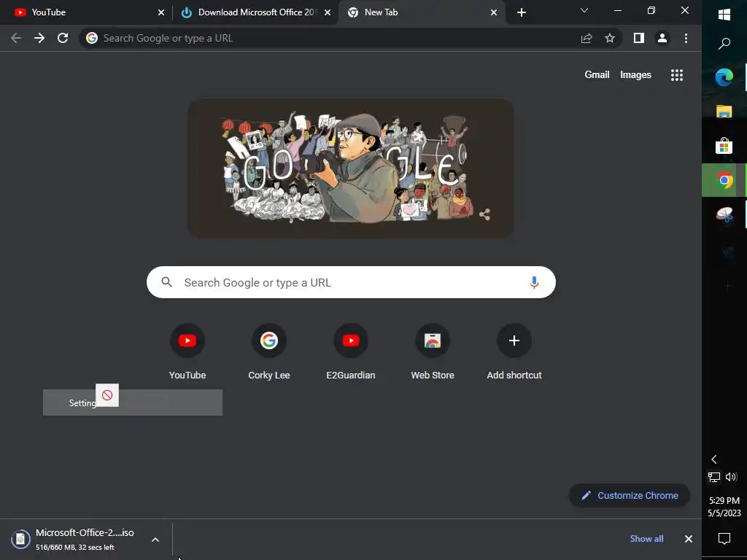Close the Download Microsoft Office tab
This screenshot has width=747, height=560.
pos(328,12)
